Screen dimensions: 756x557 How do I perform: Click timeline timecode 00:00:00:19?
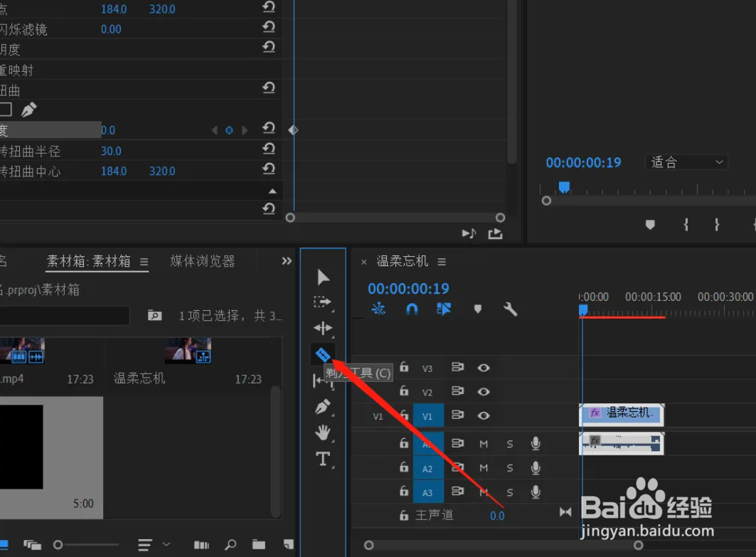pyautogui.click(x=408, y=288)
